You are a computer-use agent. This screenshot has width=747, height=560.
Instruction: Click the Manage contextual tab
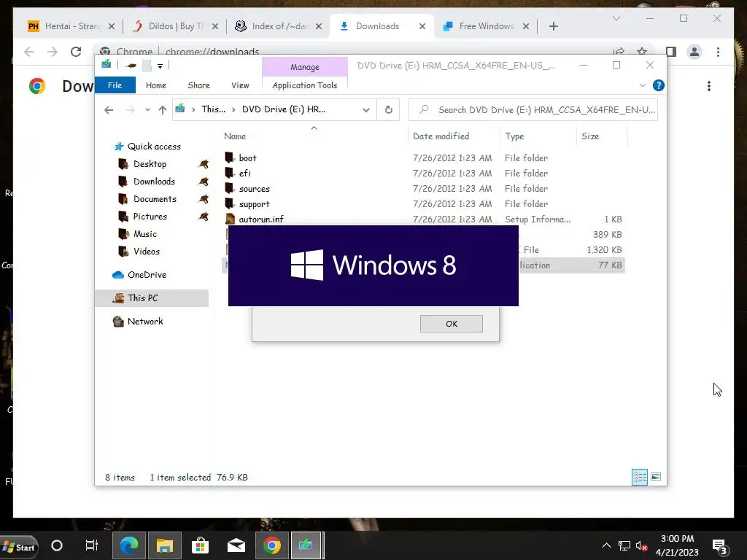tap(305, 67)
